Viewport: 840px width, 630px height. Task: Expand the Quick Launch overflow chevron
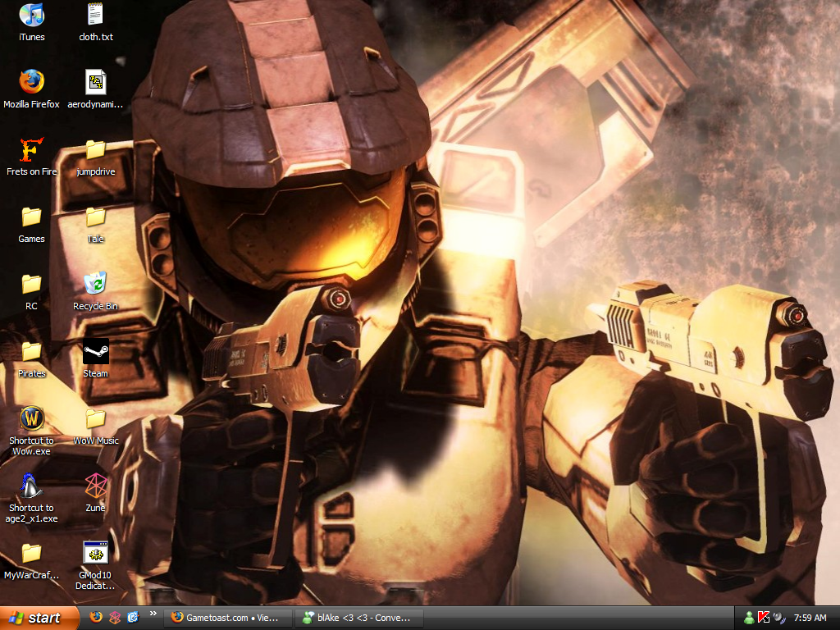(x=153, y=614)
